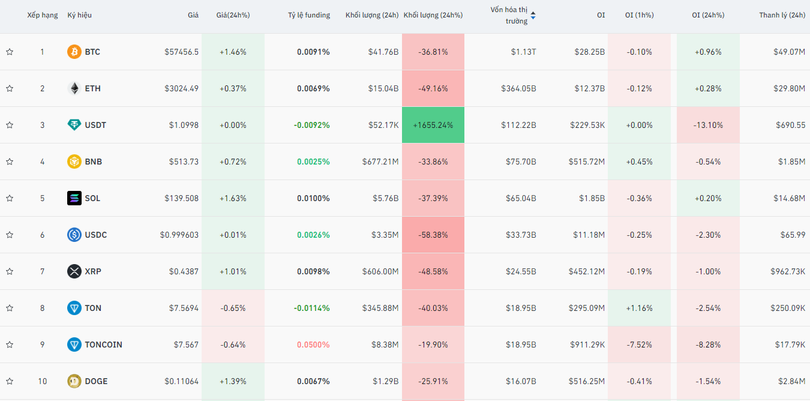This screenshot has height=401, width=810.
Task: Click the BNB coin icon
Action: (x=74, y=162)
